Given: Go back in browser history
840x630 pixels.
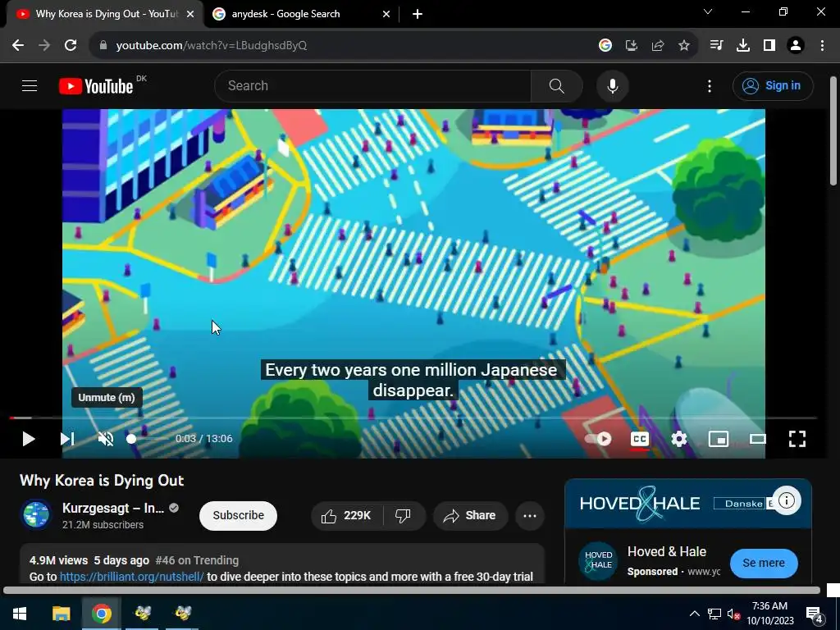Looking at the screenshot, I should coord(18,46).
